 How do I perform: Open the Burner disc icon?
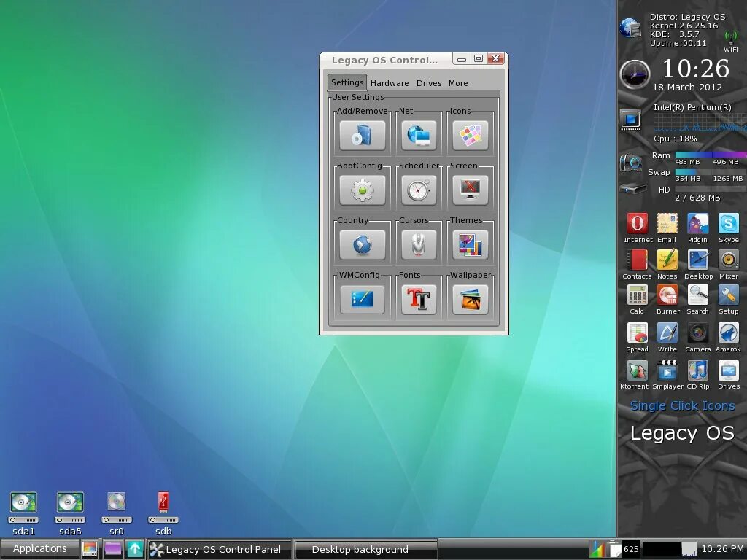(x=667, y=295)
